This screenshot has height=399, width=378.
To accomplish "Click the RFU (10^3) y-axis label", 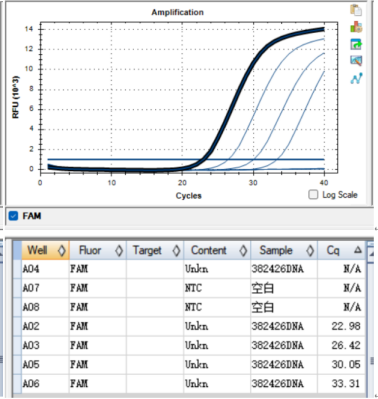I will click(16, 97).
